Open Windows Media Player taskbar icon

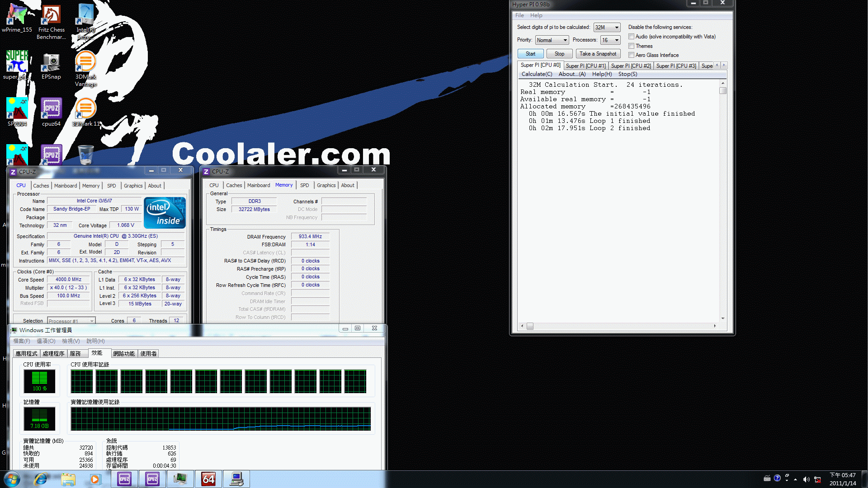[95, 479]
